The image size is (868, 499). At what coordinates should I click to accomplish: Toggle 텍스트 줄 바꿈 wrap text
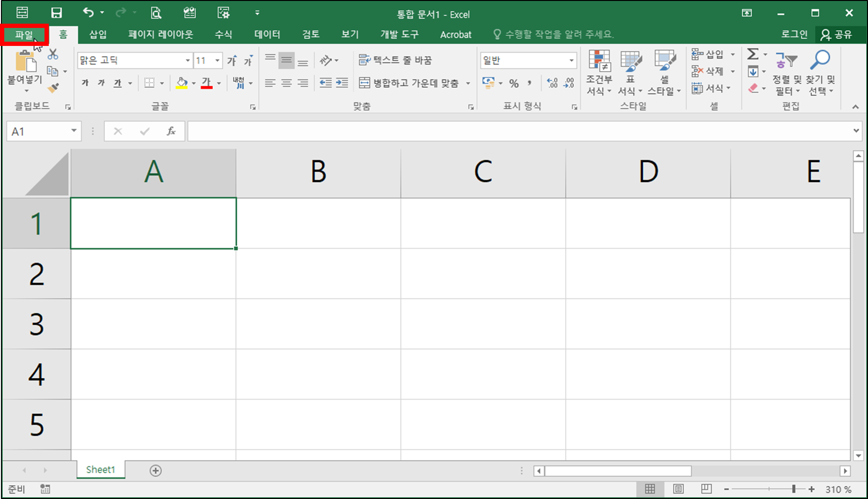pos(395,60)
